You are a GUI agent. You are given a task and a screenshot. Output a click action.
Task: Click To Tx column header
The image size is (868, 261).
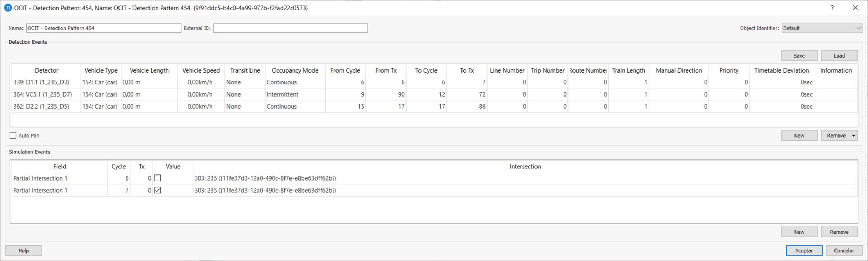[x=467, y=70]
